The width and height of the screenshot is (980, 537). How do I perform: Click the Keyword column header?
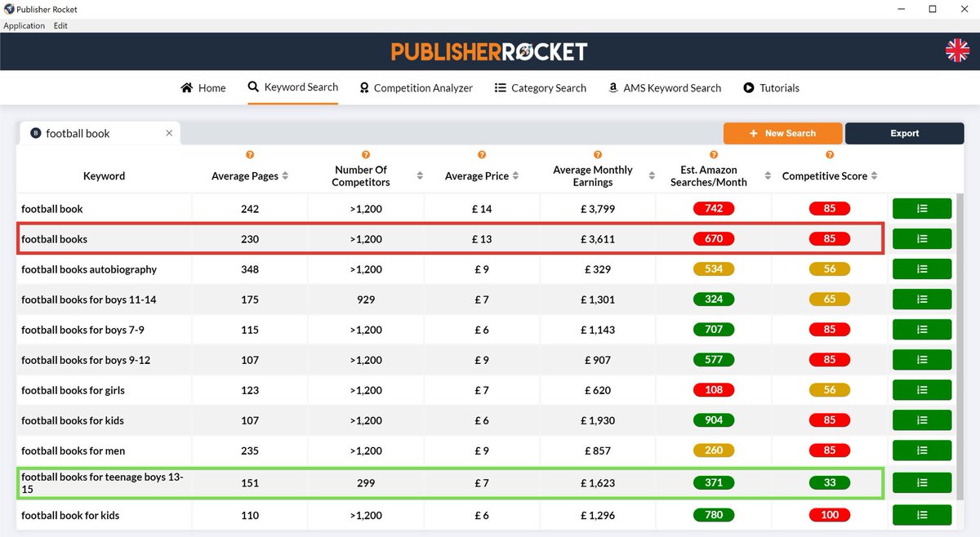pos(104,176)
